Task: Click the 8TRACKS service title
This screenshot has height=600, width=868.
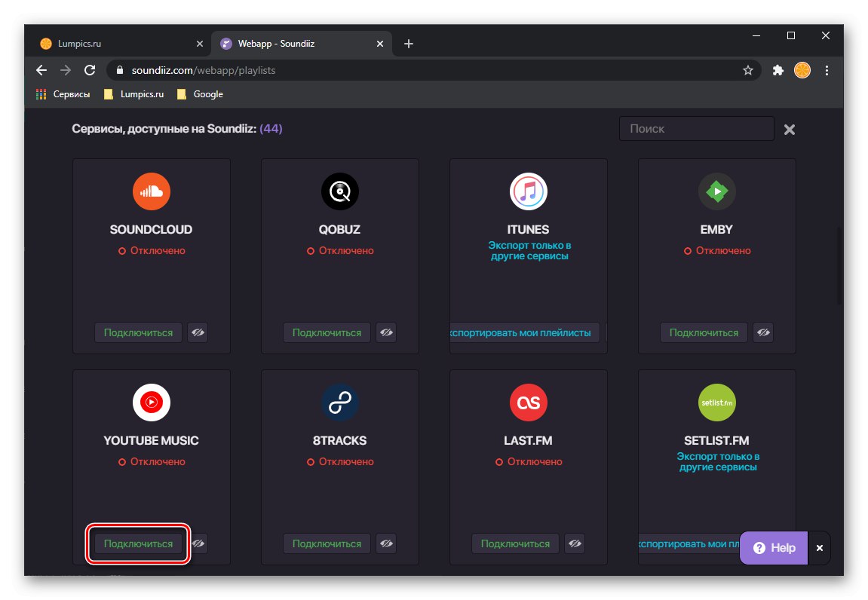Action: (339, 441)
